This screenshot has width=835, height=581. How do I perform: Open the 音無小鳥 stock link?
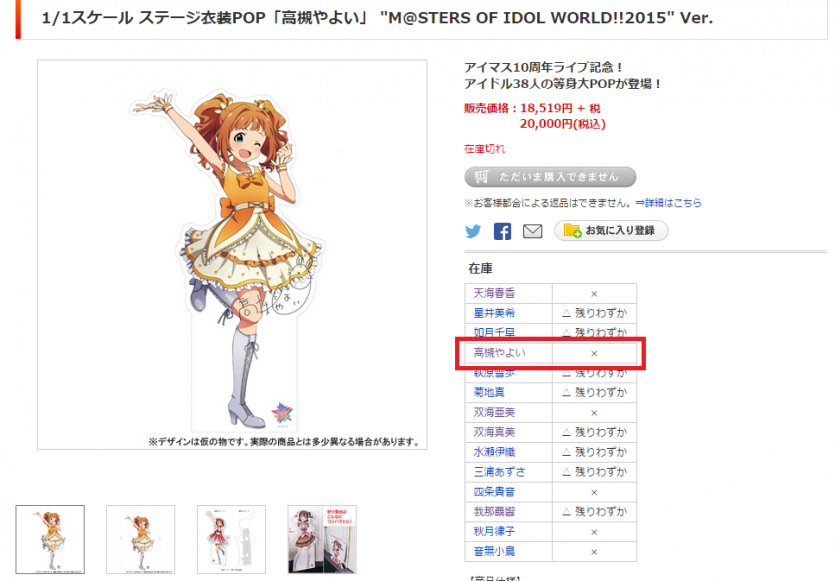click(494, 551)
